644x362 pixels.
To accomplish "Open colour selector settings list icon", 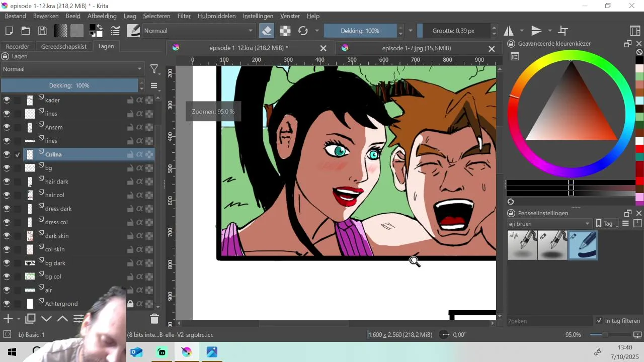I will (515, 57).
